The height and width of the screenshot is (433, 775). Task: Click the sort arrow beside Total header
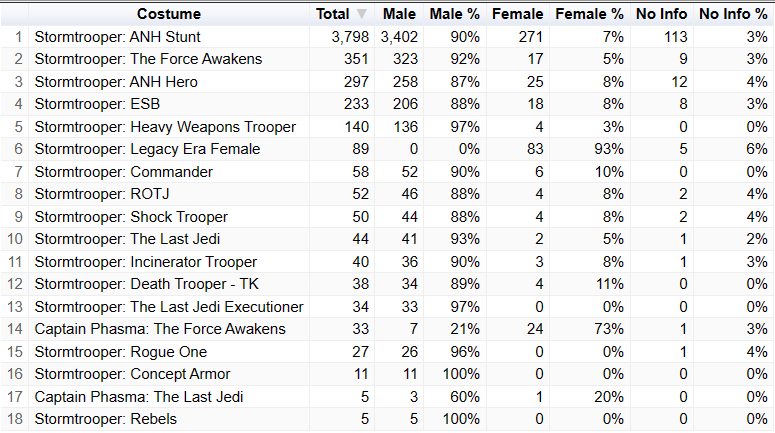(362, 14)
